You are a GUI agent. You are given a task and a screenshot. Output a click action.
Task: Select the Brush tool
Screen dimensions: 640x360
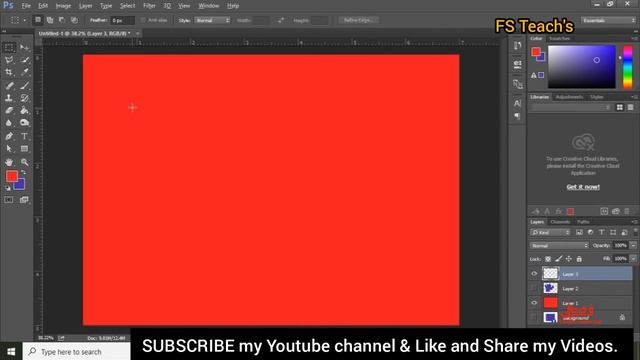click(24, 86)
